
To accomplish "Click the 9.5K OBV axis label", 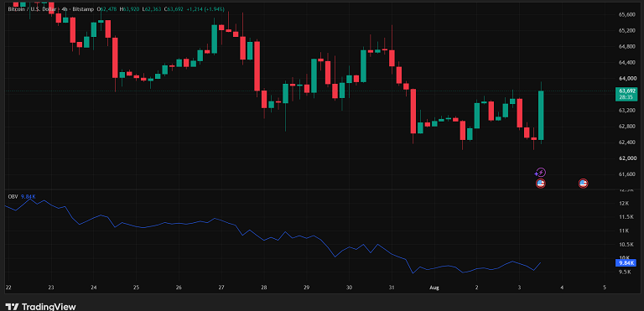I will click(626, 272).
